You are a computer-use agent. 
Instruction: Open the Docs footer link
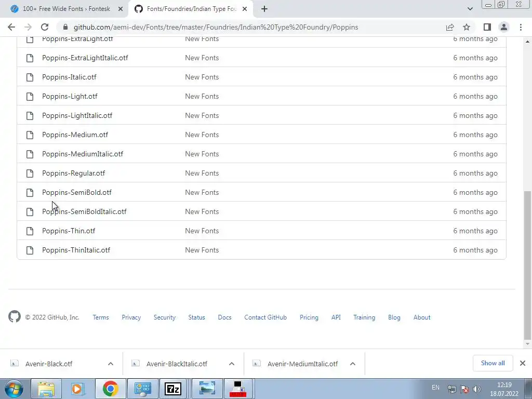pyautogui.click(x=224, y=317)
